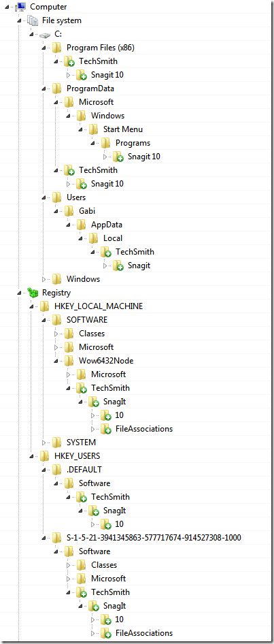
Task: Select the HKEY_USERS label
Action: click(77, 456)
